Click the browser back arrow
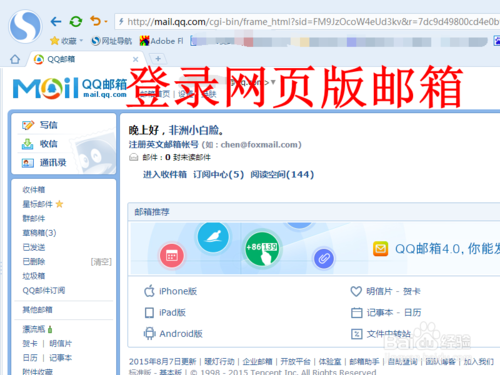Viewport: 500px width, 375px height. tap(56, 22)
